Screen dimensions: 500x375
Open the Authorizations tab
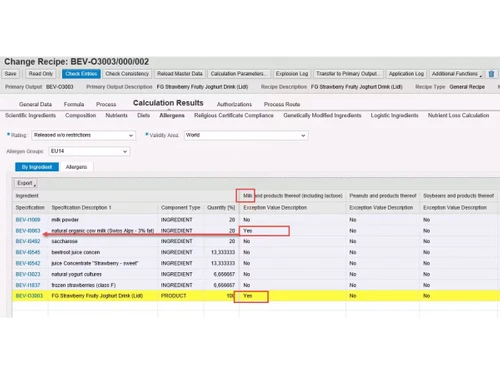[234, 104]
